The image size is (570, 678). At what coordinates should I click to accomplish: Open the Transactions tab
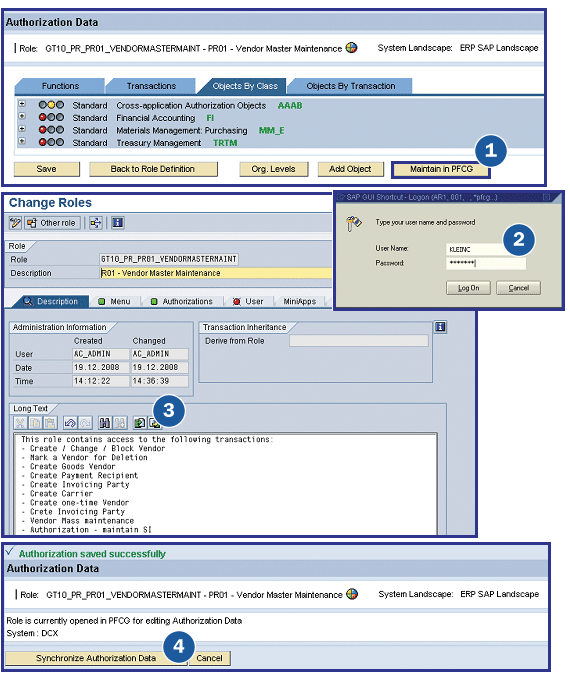tap(151, 86)
